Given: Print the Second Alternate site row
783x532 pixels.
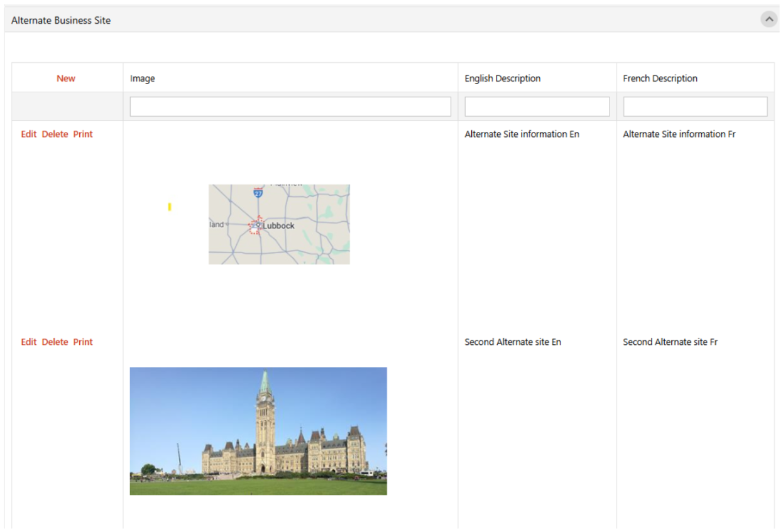Looking at the screenshot, I should 83,342.
